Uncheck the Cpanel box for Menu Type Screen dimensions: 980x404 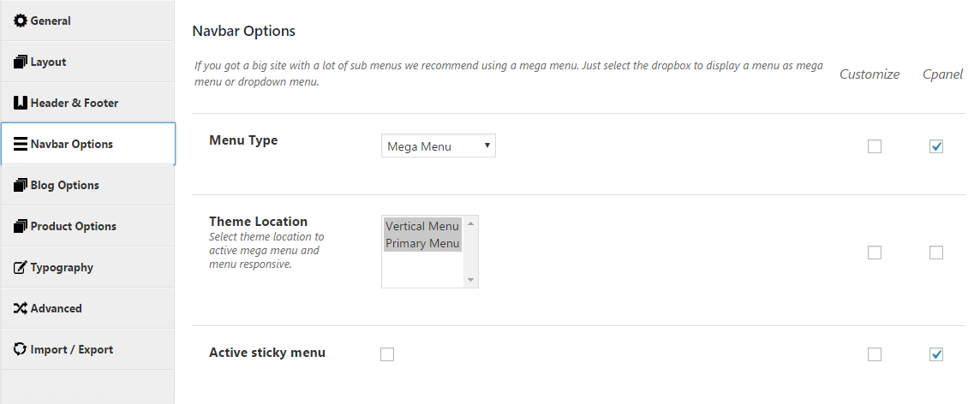pos(935,146)
